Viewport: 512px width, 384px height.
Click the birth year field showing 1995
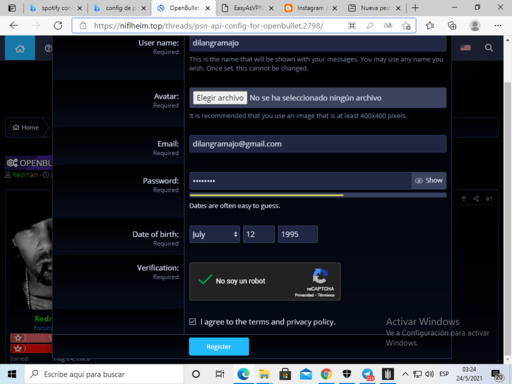click(x=298, y=234)
